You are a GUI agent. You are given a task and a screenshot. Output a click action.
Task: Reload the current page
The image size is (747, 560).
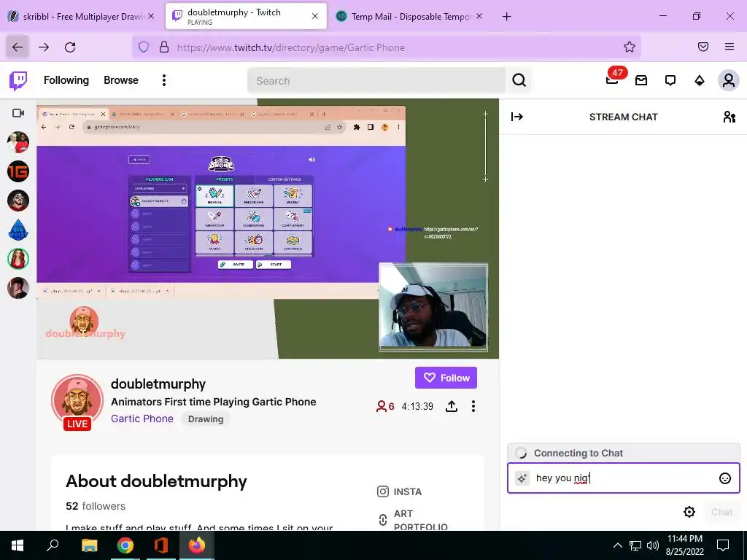tap(70, 47)
